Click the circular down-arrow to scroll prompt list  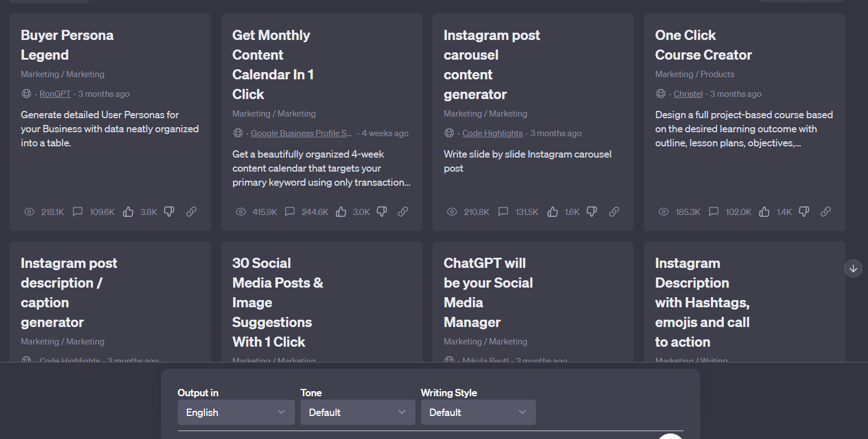pos(853,268)
